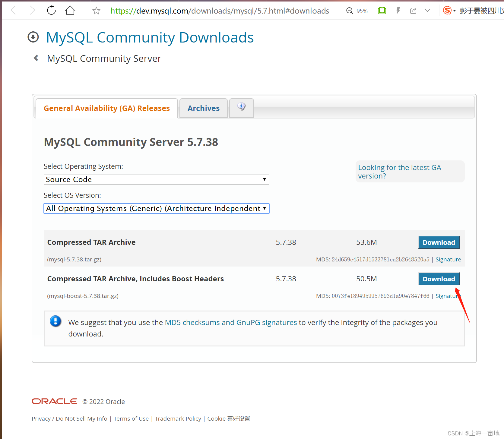
Task: Click the share page icon
Action: [413, 11]
